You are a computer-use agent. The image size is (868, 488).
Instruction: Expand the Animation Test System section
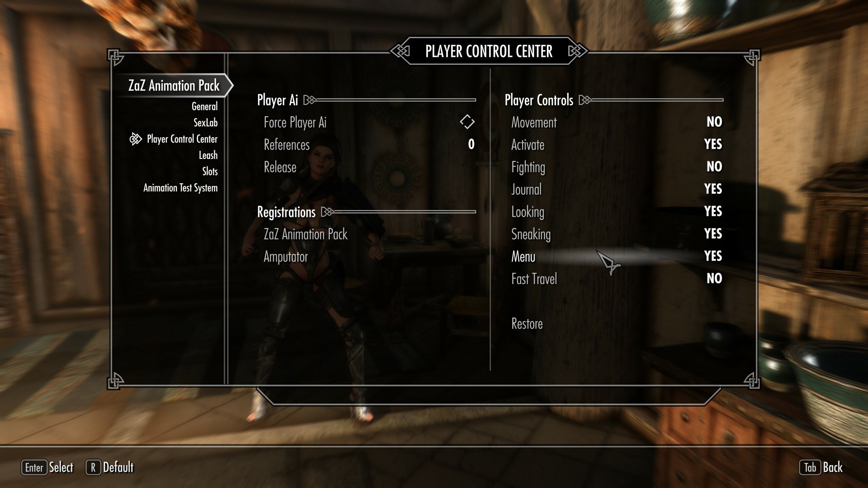pyautogui.click(x=179, y=188)
